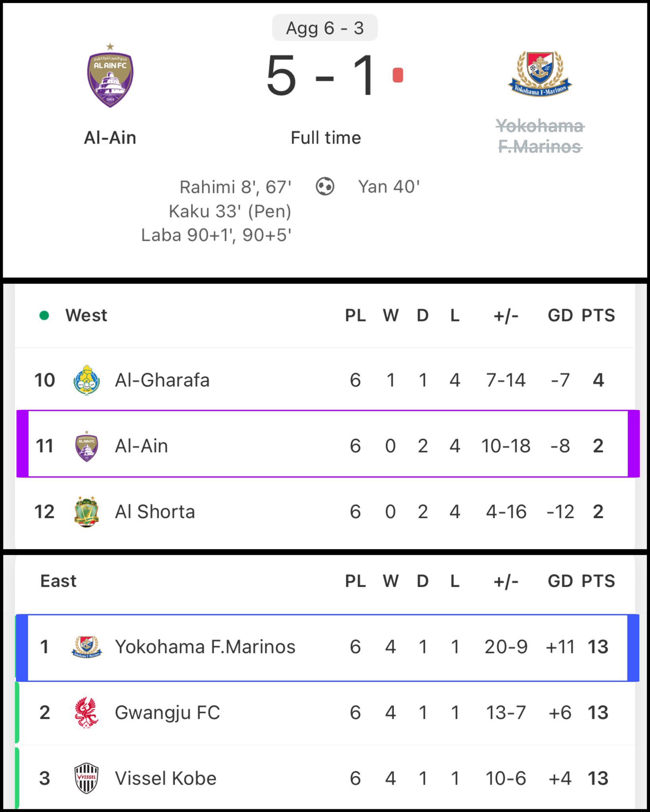Sort West table by PTS column
This screenshot has width=650, height=812.
[598, 316]
